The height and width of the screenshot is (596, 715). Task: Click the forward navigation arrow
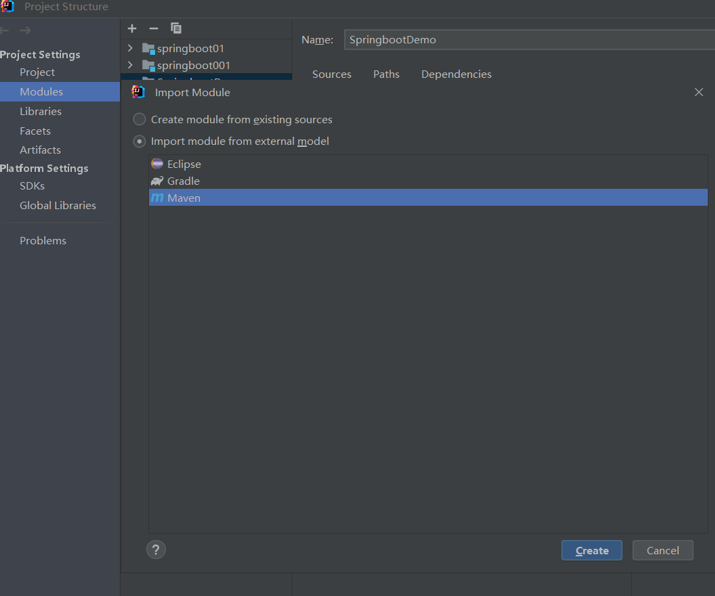26,30
